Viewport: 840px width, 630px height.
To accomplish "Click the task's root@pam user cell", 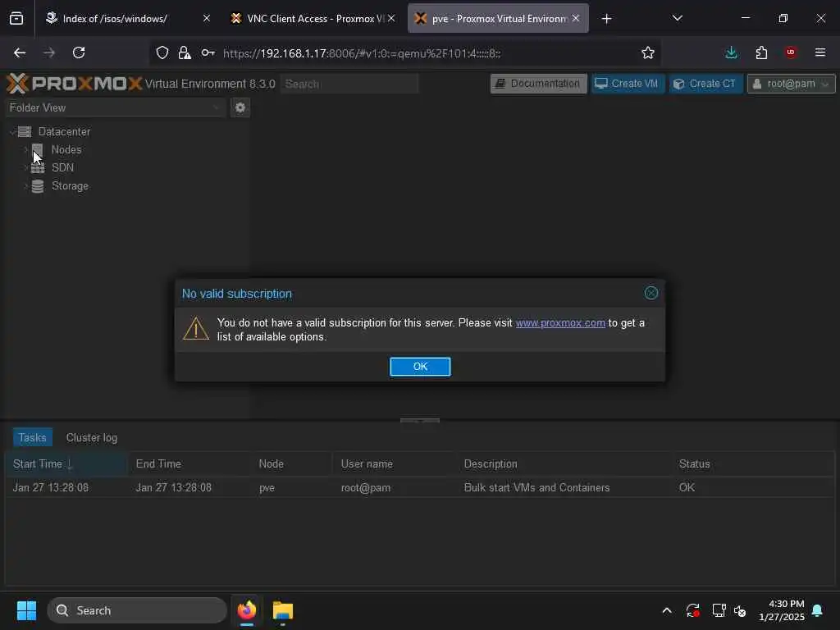I will pyautogui.click(x=366, y=488).
